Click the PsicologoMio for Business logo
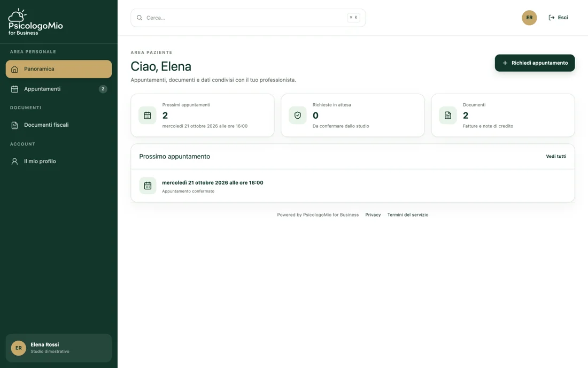This screenshot has width=588, height=368. pos(36,22)
